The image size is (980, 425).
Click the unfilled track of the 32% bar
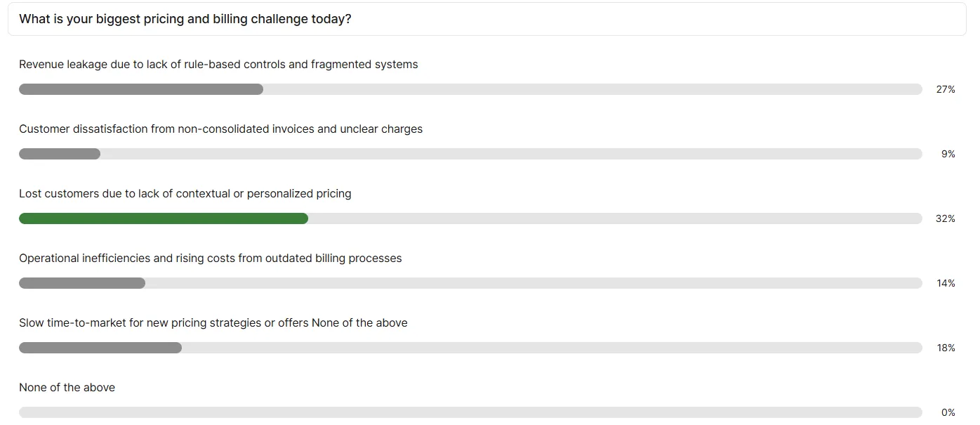tap(614, 218)
